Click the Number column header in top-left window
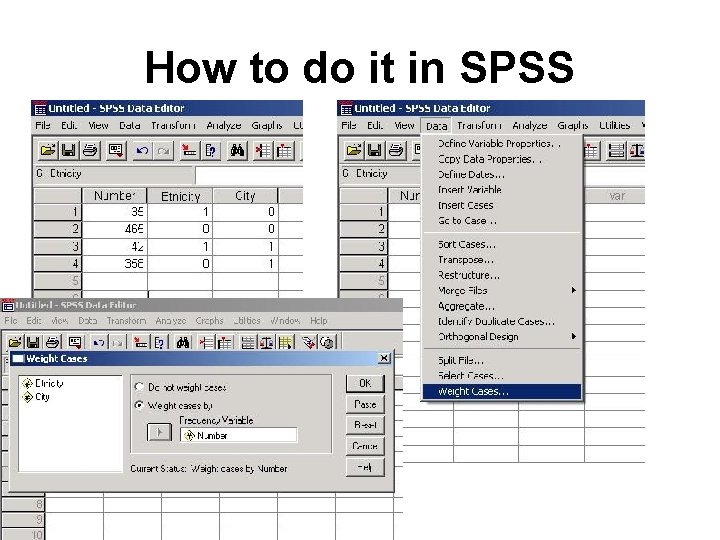Viewport: 720px width, 540px height. click(x=114, y=196)
